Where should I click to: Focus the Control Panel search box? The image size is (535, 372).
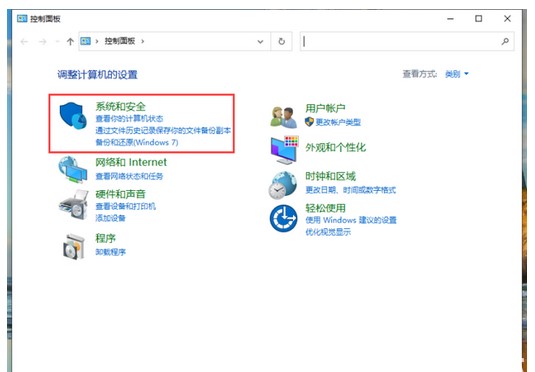407,41
